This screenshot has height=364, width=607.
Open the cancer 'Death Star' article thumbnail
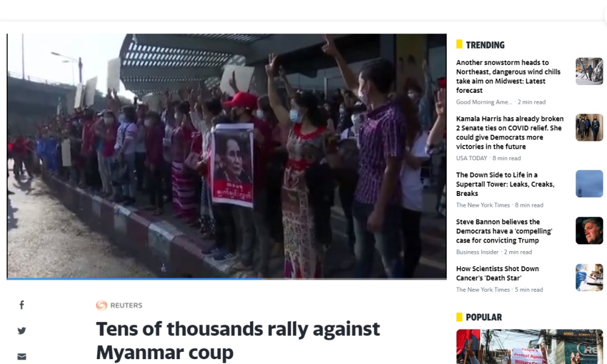coord(589,277)
